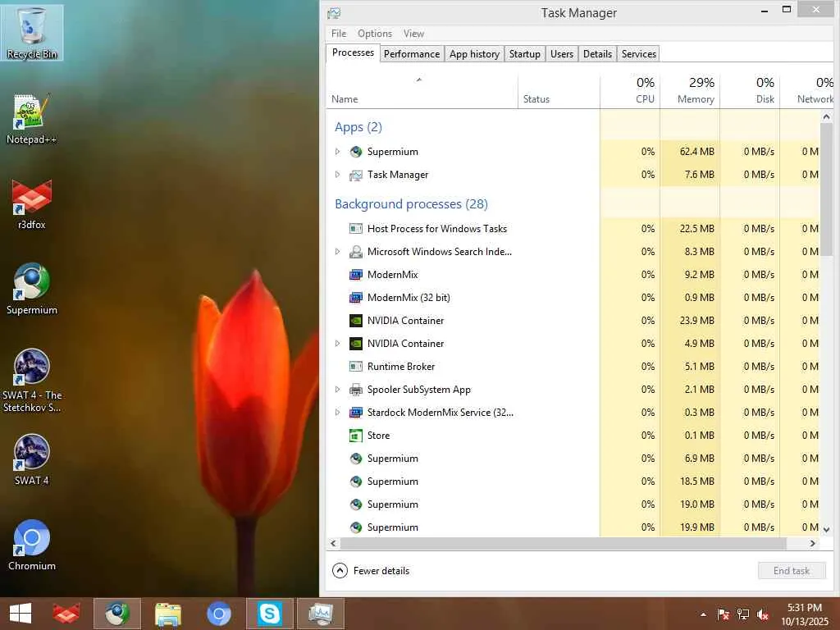Screen dimensions: 840x630
Task: Switch to the Startup tab
Action: [524, 54]
